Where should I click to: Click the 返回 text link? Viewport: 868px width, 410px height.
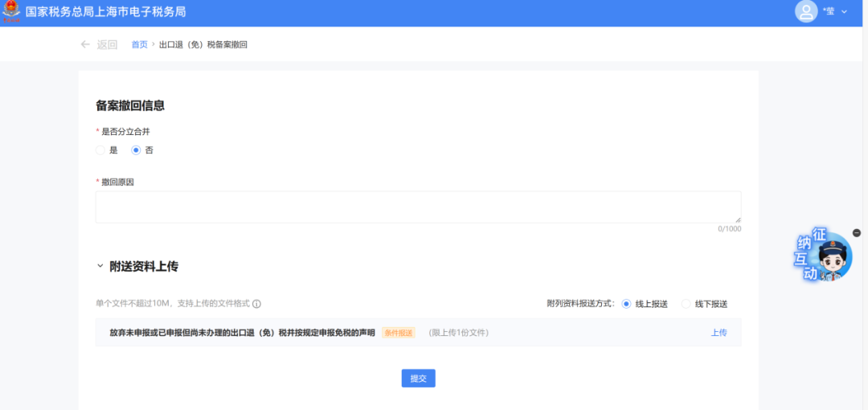click(x=107, y=45)
